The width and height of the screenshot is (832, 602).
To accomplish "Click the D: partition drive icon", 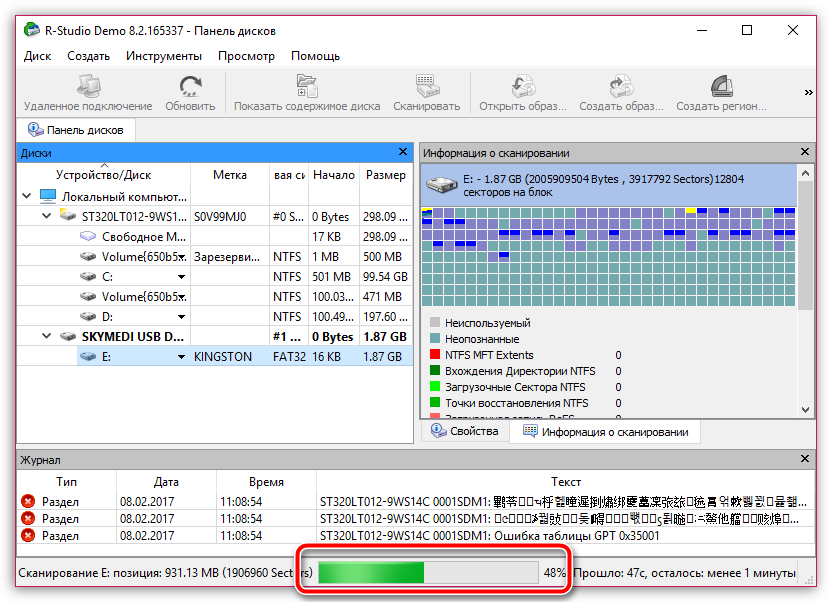I will pyautogui.click(x=88, y=317).
